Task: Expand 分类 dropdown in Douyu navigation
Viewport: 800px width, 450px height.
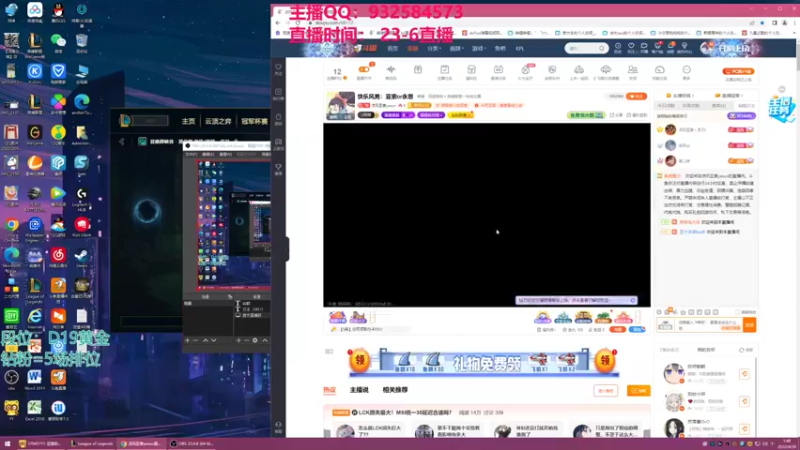Action: [x=433, y=48]
